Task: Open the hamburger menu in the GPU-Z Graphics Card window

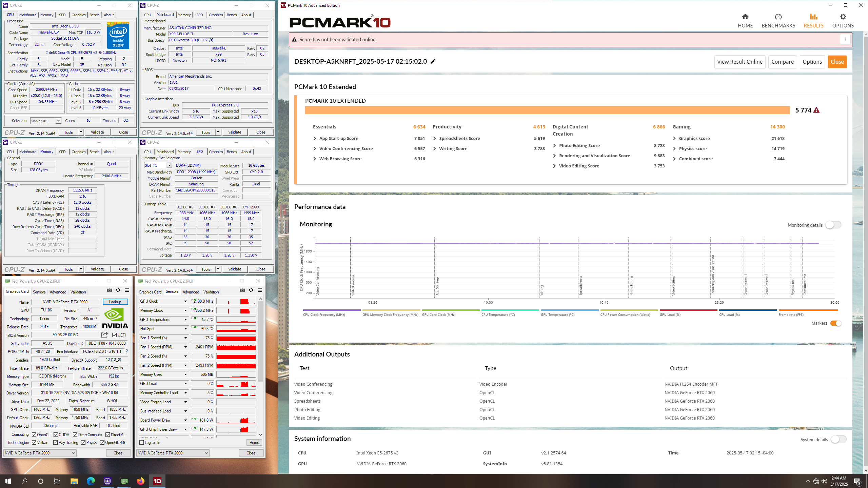Action: coord(127,290)
